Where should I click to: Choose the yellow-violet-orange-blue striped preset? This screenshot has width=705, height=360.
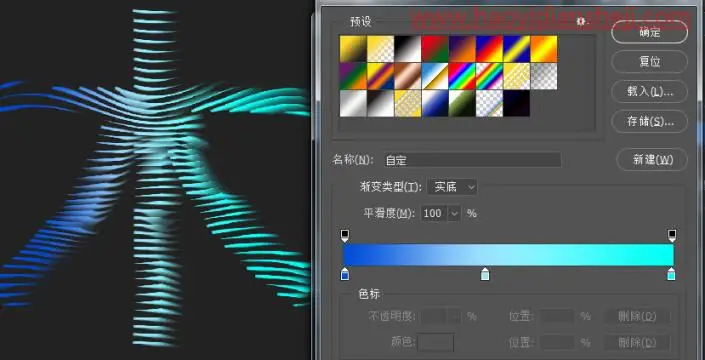(380, 76)
